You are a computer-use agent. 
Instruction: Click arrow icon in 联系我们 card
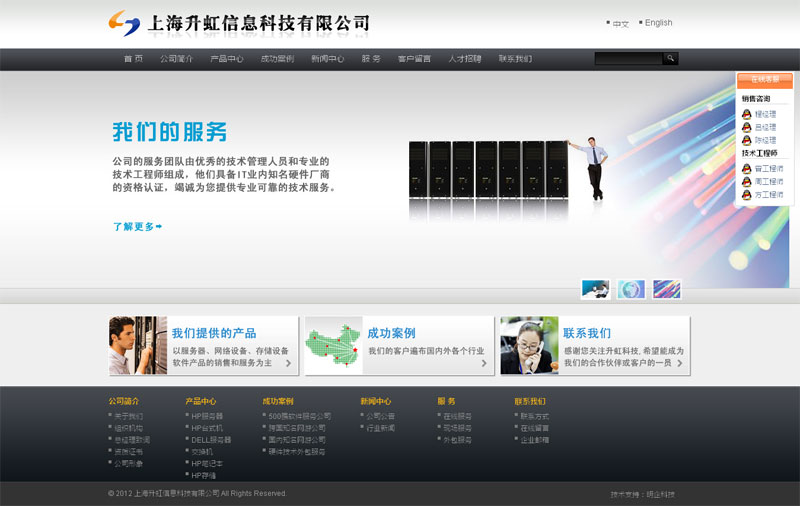pyautogui.click(x=680, y=363)
